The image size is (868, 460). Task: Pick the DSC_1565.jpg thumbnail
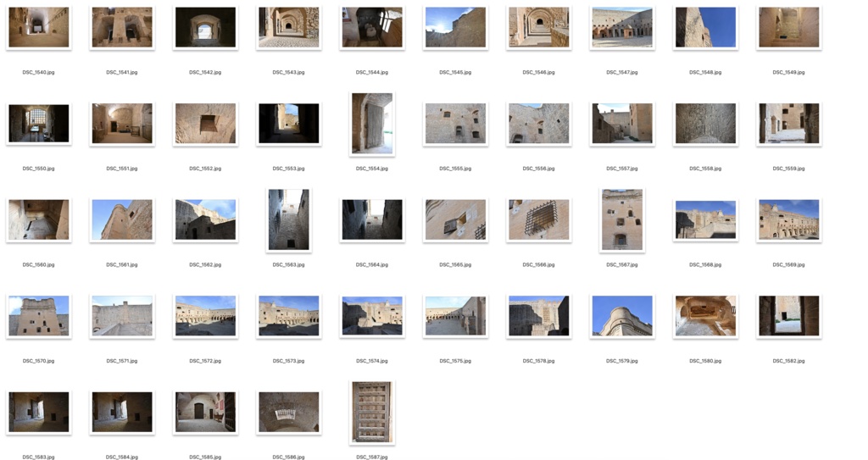455,219
